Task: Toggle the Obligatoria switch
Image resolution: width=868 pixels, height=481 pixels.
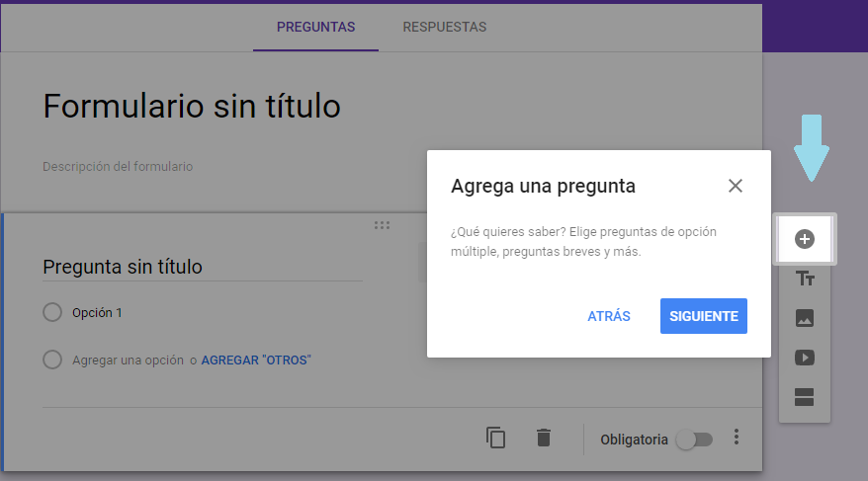Action: pos(694,441)
